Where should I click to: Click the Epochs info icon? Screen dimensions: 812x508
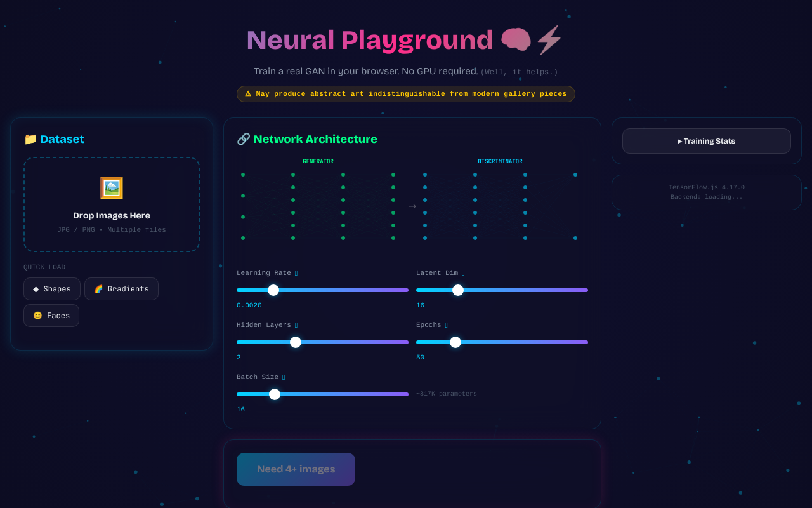pyautogui.click(x=446, y=324)
